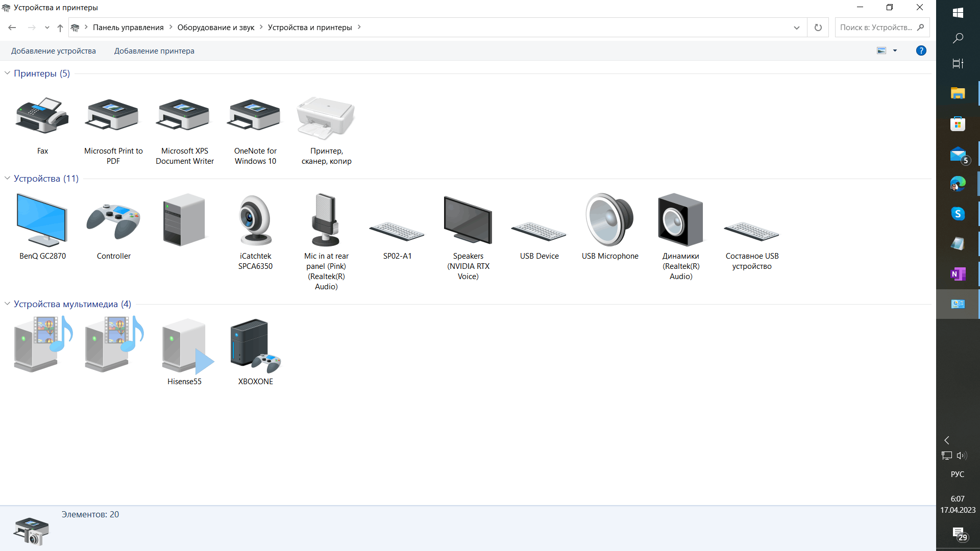Select Mic in at rear panel device

coord(326,220)
